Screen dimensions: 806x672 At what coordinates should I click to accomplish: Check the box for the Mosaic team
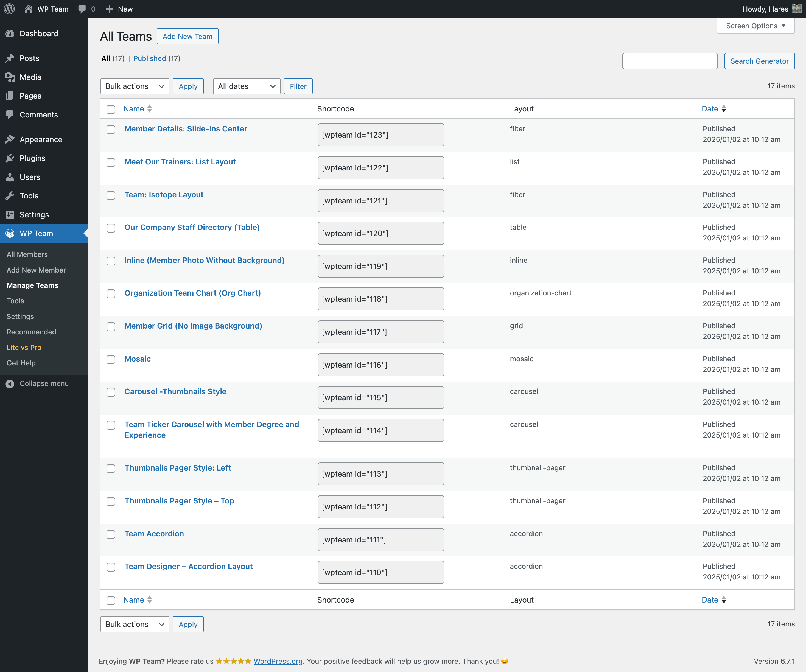(x=111, y=360)
